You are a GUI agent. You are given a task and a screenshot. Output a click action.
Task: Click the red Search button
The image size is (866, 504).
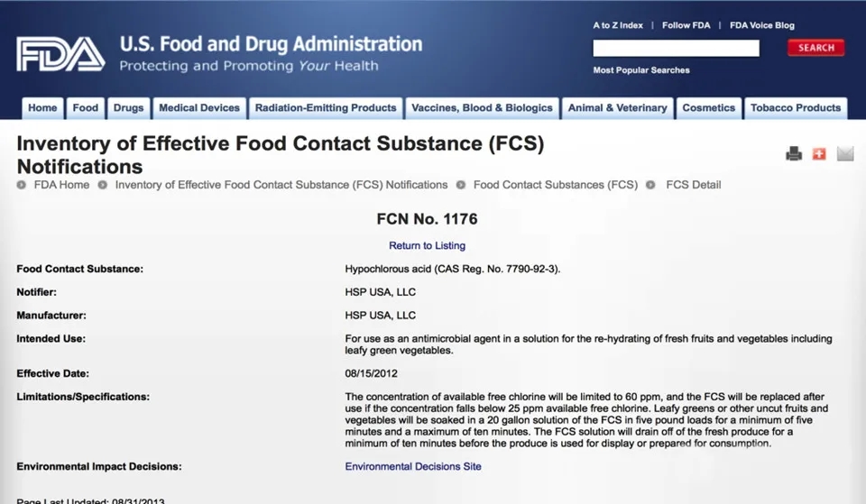815,48
